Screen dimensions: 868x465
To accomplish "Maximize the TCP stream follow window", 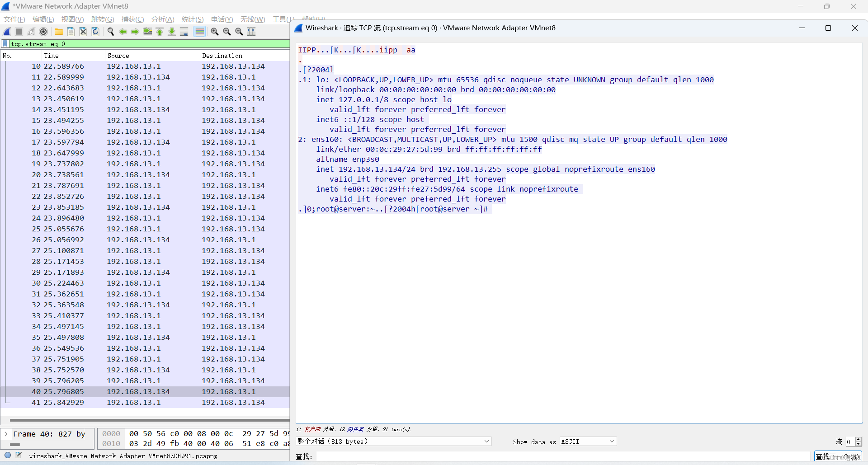I will [x=828, y=28].
